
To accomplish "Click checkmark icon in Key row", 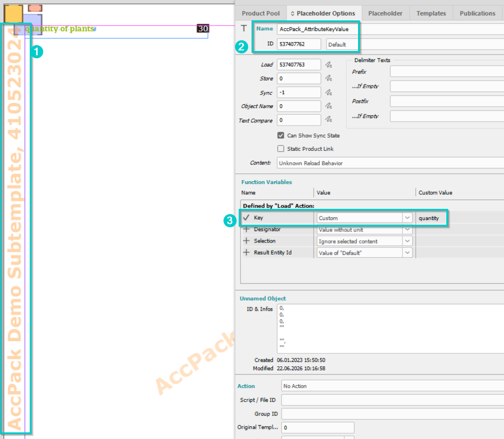I will pos(246,218).
